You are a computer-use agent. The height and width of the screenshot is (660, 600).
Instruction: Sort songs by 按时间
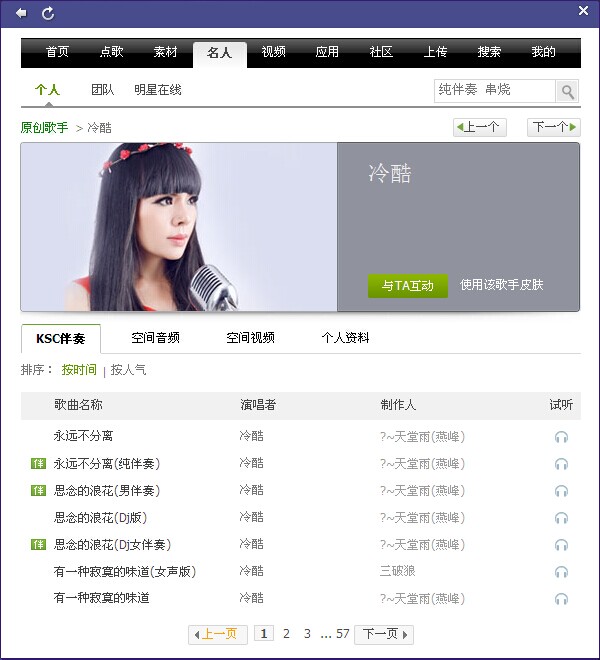[79, 370]
